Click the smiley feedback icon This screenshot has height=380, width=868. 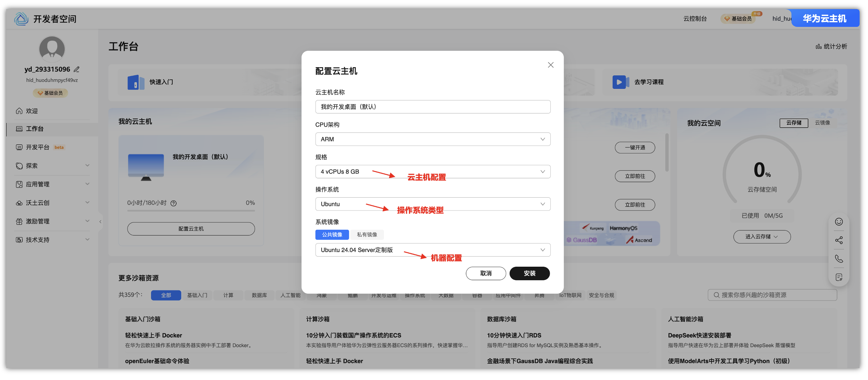[839, 222]
